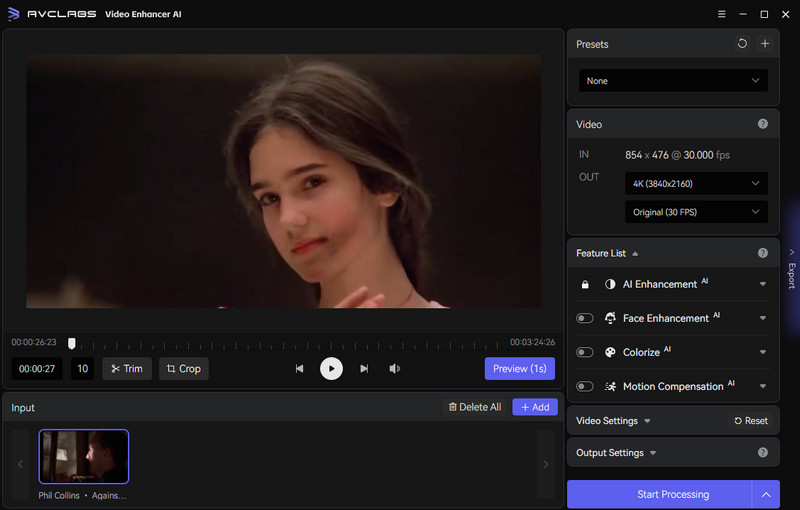Mute the video volume

tap(394, 369)
